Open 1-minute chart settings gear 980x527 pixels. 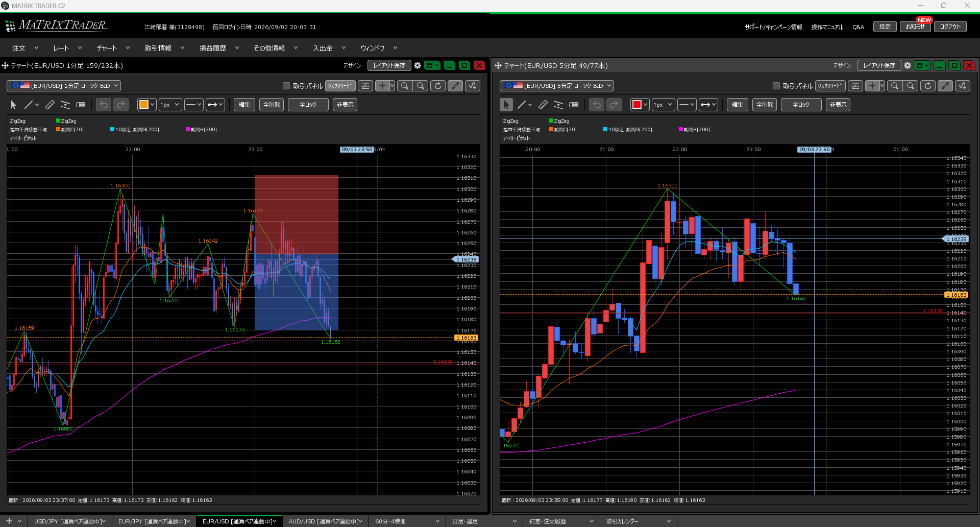[418, 65]
